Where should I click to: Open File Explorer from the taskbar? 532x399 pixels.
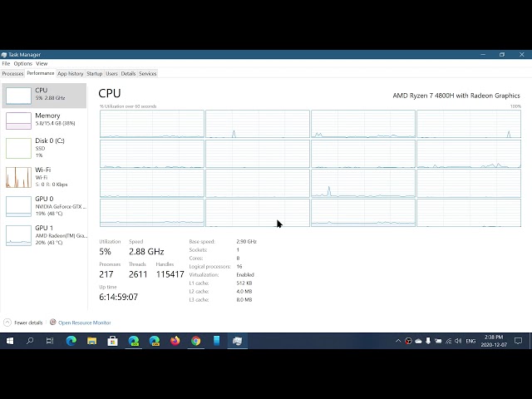click(91, 341)
